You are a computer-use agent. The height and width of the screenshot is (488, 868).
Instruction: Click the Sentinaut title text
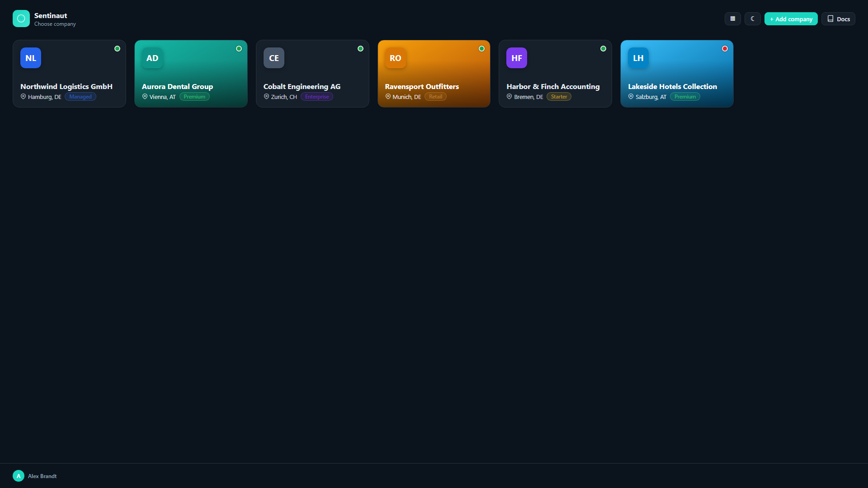point(51,16)
